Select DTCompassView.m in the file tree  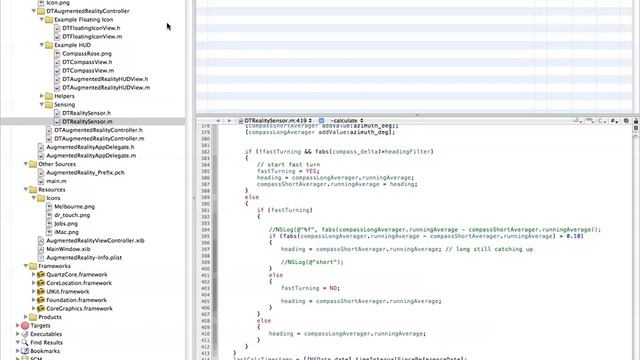pos(88,71)
